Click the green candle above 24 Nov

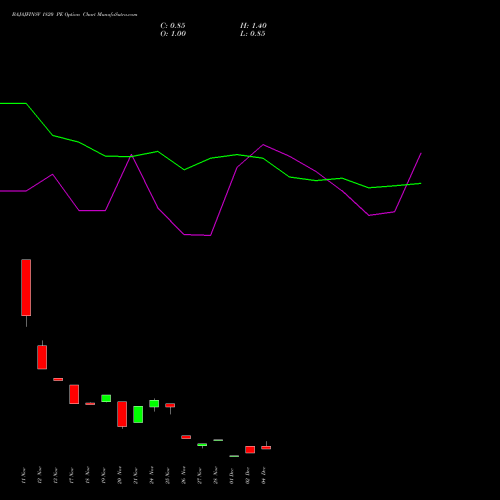[x=154, y=403]
